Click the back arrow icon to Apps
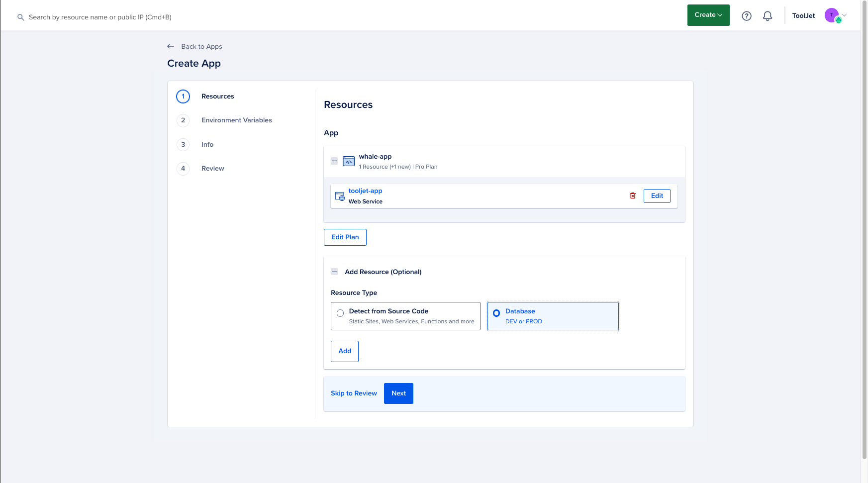 171,46
